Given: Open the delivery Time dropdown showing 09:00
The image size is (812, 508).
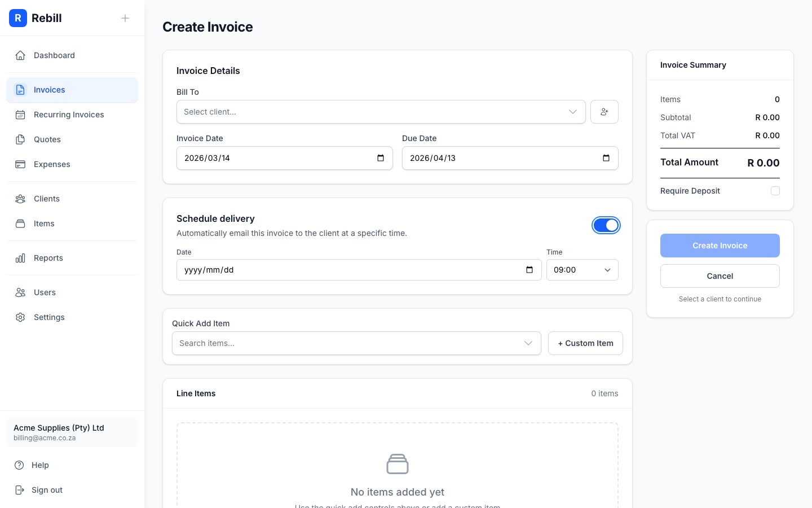Looking at the screenshot, I should [582, 270].
